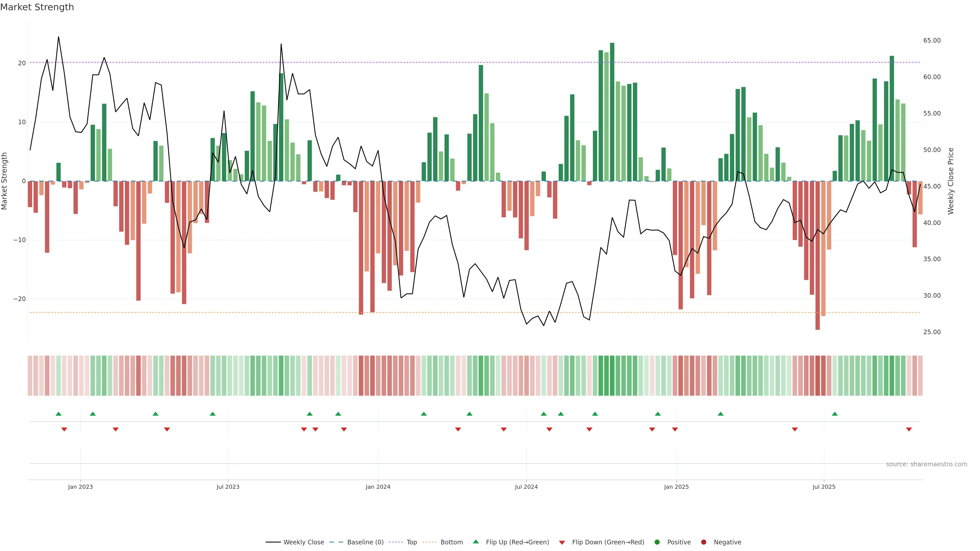This screenshot has width=980, height=551.
Task: Select the first red Flip Down triangle
Action: pyautogui.click(x=64, y=429)
